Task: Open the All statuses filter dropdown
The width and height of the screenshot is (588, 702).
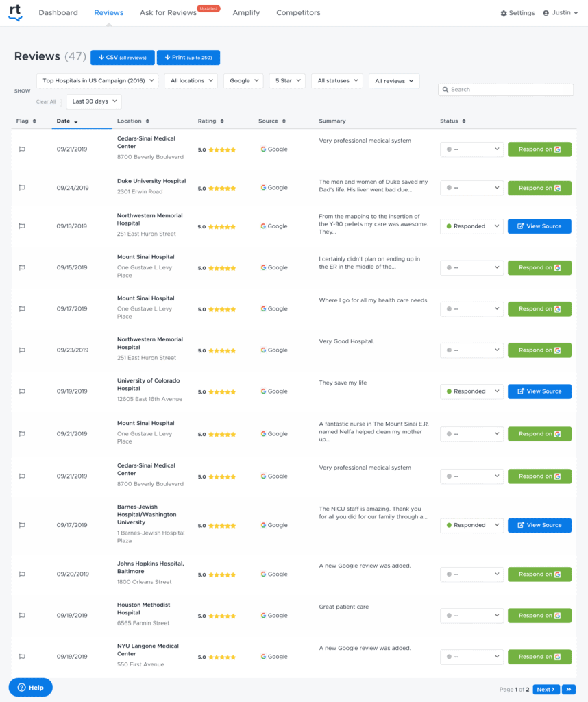Action: 336,80
